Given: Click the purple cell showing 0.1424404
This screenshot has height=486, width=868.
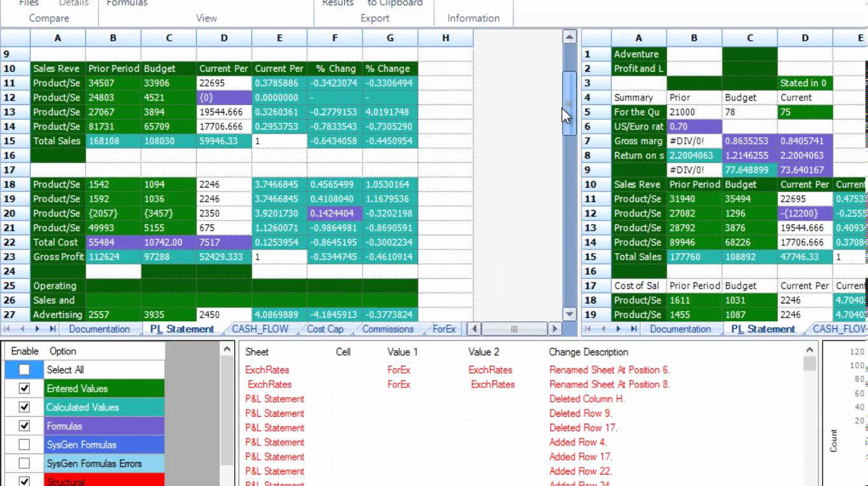Looking at the screenshot, I should coord(335,213).
